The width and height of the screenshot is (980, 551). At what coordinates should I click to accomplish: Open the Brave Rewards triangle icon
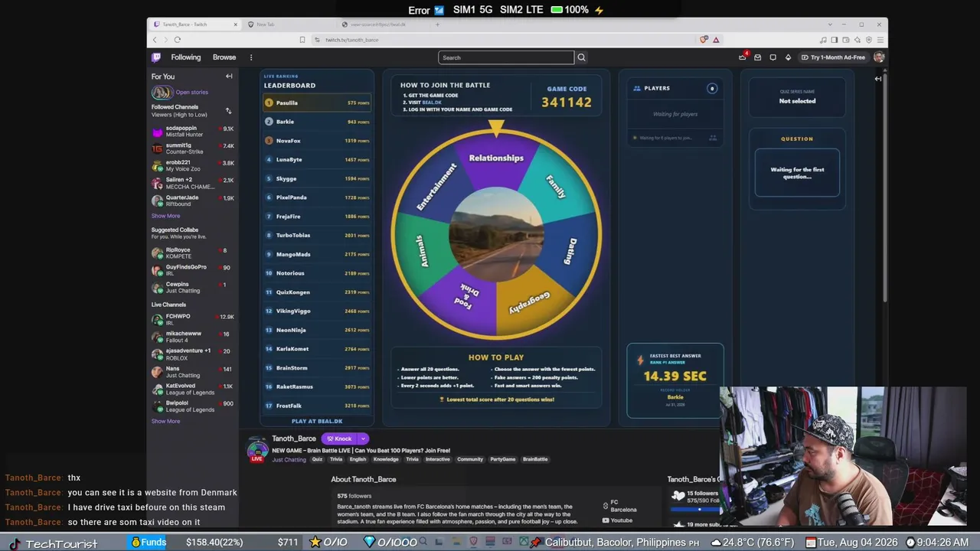click(x=716, y=40)
